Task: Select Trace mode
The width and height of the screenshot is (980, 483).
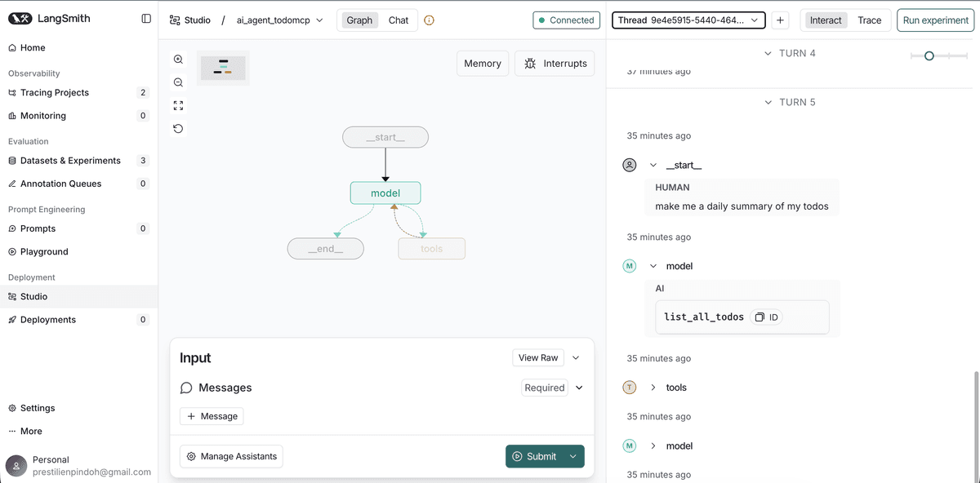Action: click(870, 20)
